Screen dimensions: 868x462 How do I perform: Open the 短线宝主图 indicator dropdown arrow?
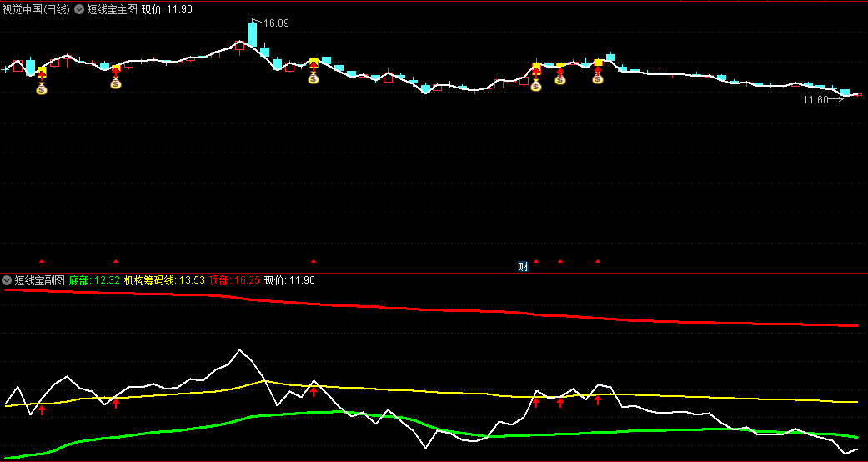79,9
